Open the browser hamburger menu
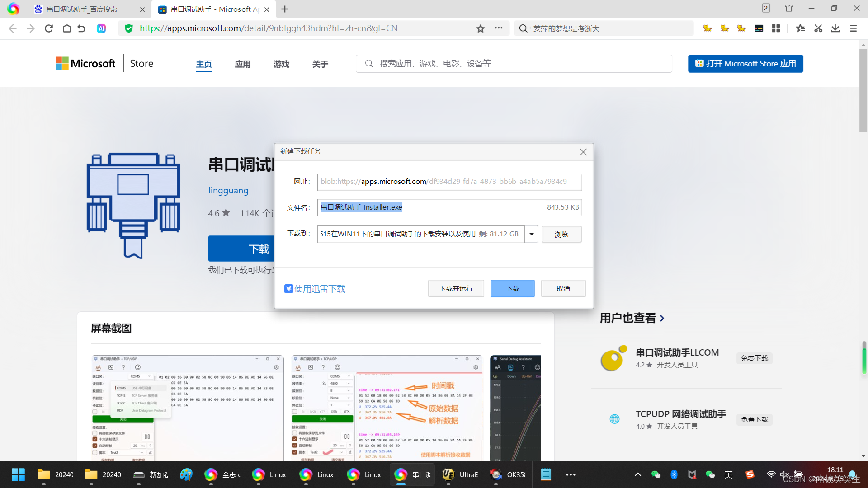This screenshot has width=868, height=488. coord(854,28)
